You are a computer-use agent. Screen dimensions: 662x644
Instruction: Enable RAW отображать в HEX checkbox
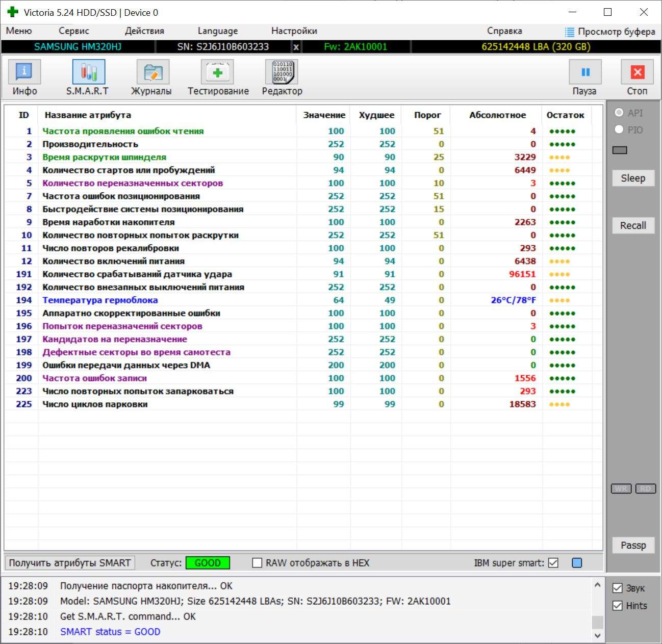[258, 563]
